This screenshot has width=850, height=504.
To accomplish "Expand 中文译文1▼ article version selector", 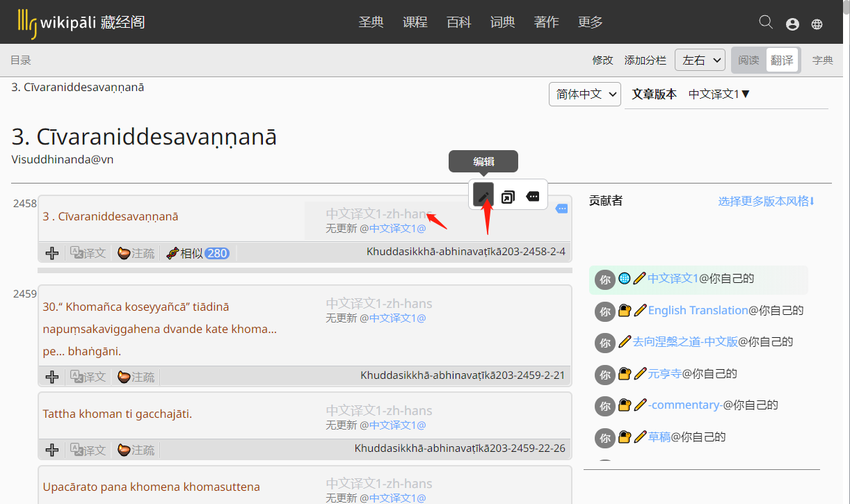I will click(720, 95).
